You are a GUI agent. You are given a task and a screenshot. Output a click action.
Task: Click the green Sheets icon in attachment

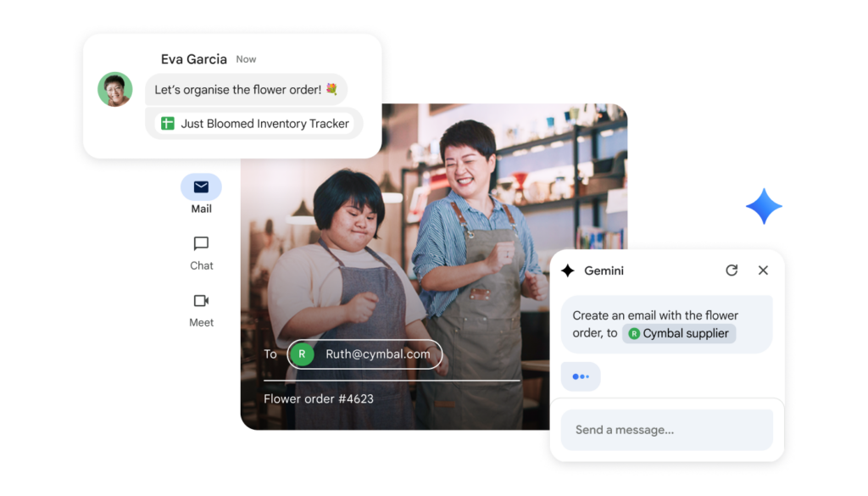point(167,124)
